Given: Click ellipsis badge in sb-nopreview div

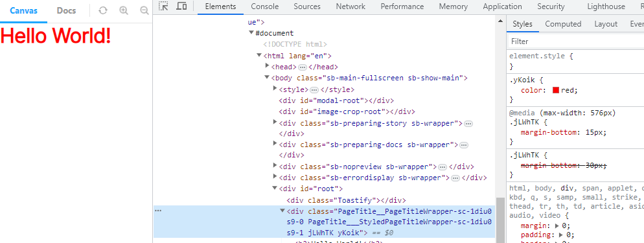Looking at the screenshot, I should coord(443,167).
